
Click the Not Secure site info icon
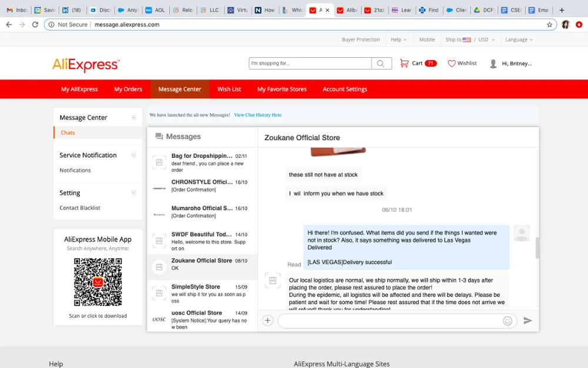[51, 24]
